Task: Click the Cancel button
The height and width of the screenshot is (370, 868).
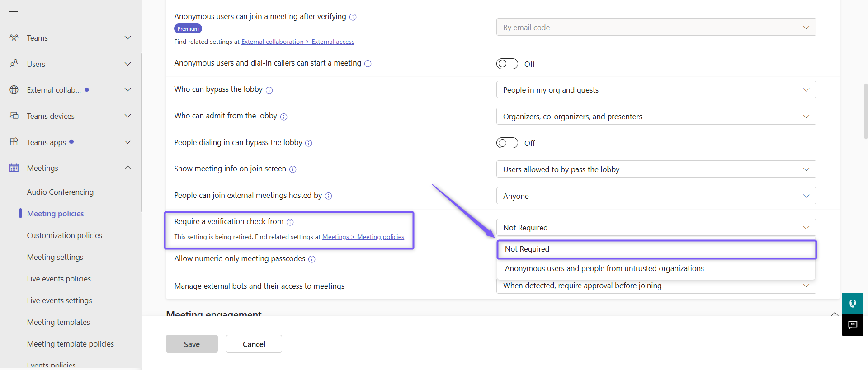Action: click(254, 344)
